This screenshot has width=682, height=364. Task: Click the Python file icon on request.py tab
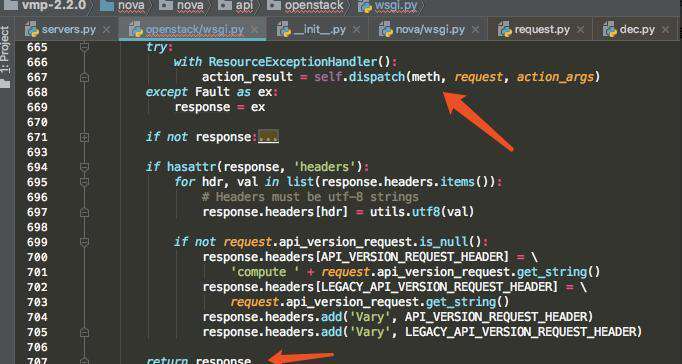coord(505,30)
